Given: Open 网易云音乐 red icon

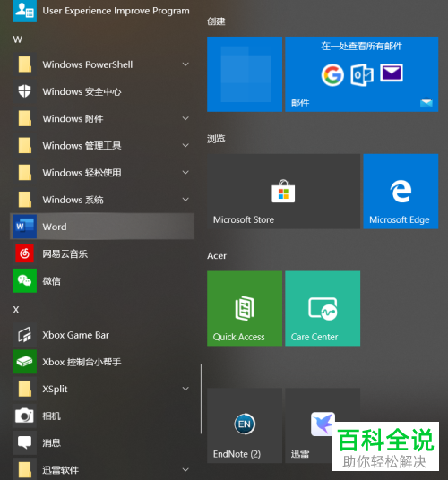Looking at the screenshot, I should [x=24, y=253].
